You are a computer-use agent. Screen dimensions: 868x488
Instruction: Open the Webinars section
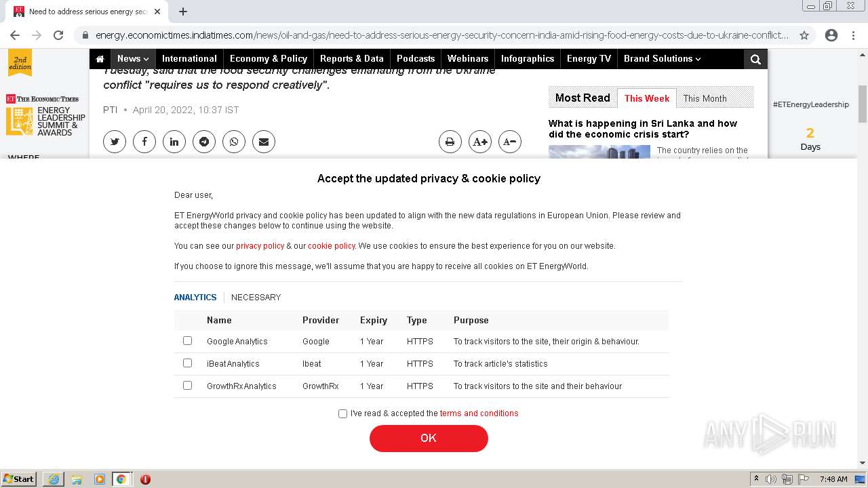tap(468, 59)
